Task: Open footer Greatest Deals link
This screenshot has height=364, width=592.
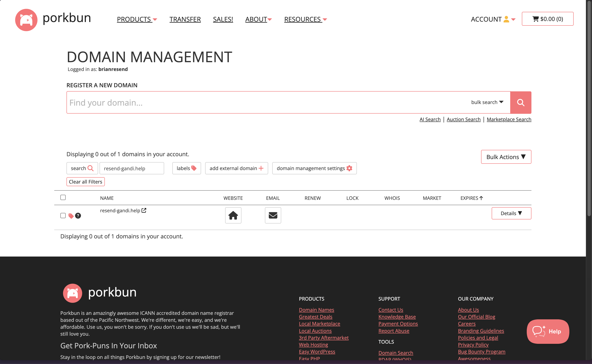Action: click(x=315, y=317)
